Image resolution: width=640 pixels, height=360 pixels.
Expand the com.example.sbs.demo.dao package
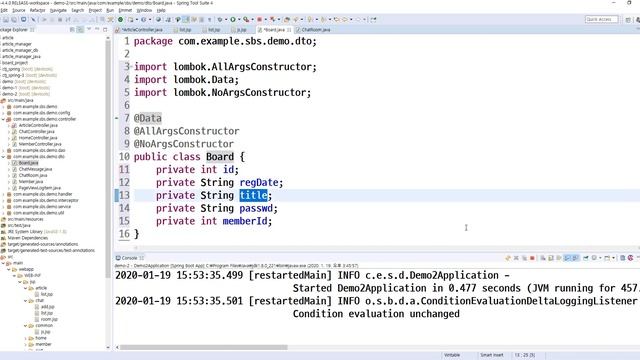tap(3, 150)
